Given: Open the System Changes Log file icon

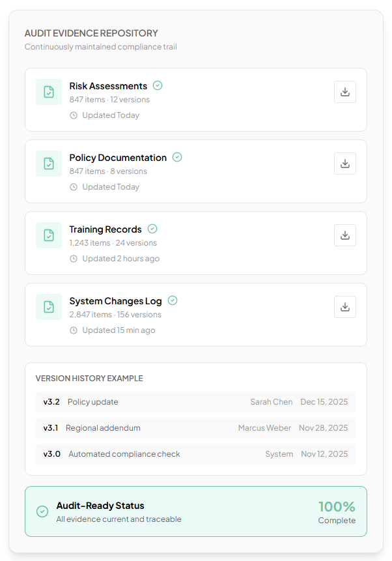Looking at the screenshot, I should (49, 307).
